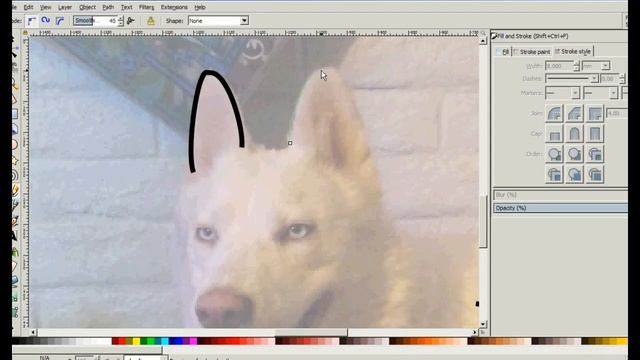Select Spiro path mode icon

pyautogui.click(x=45, y=20)
